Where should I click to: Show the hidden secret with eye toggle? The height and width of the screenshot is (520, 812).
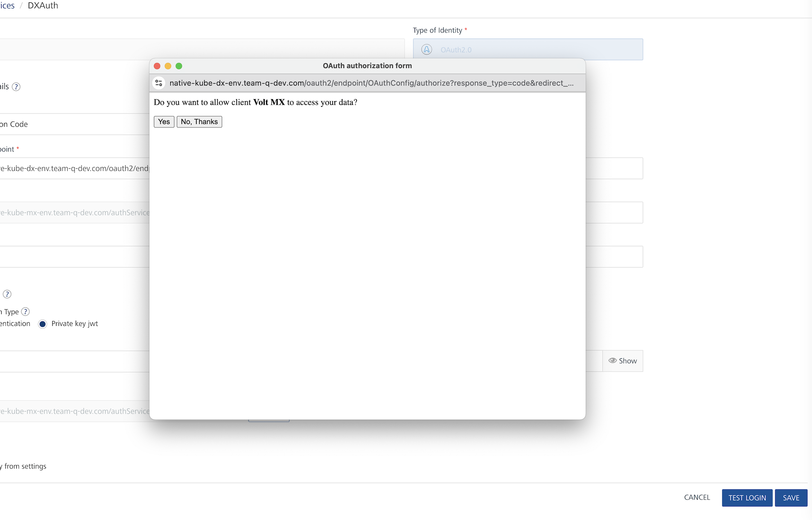coord(623,361)
